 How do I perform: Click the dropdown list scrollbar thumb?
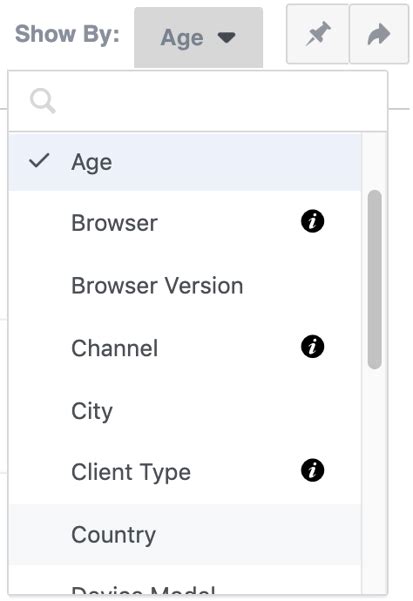pos(374,279)
